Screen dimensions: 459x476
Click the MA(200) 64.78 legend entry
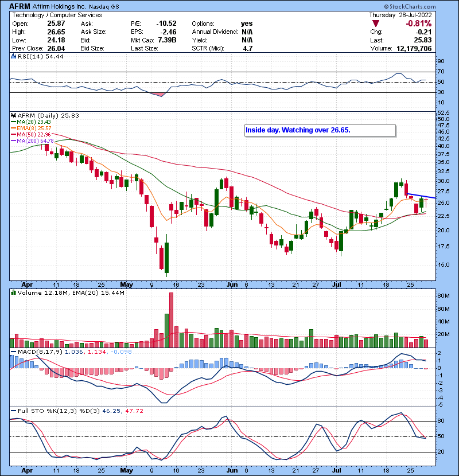pos(32,141)
